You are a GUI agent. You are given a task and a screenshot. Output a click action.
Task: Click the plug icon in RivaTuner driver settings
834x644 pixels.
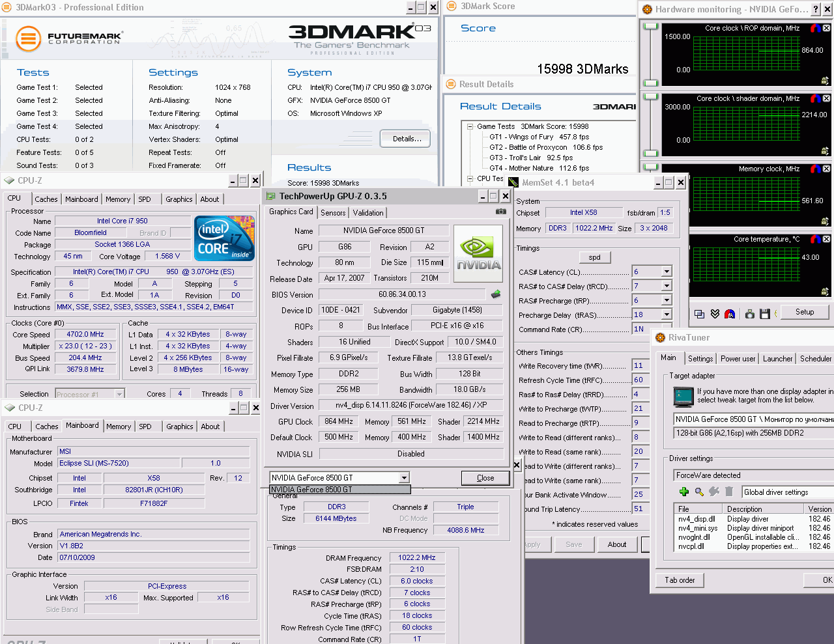(714, 492)
